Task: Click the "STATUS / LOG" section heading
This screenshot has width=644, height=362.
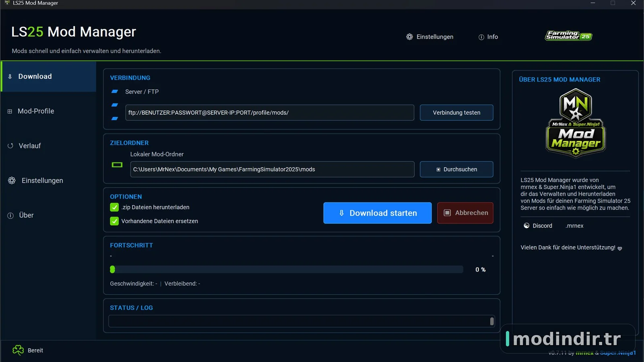Action: coord(131,308)
